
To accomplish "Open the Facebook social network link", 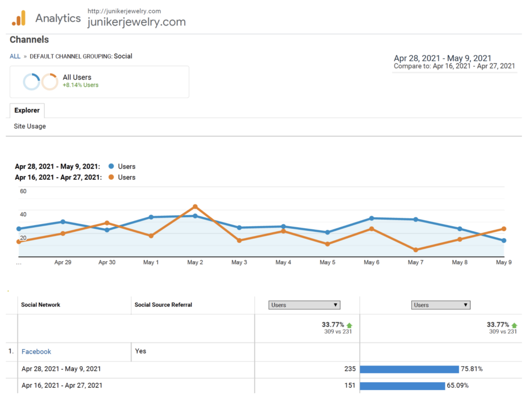I will [36, 352].
